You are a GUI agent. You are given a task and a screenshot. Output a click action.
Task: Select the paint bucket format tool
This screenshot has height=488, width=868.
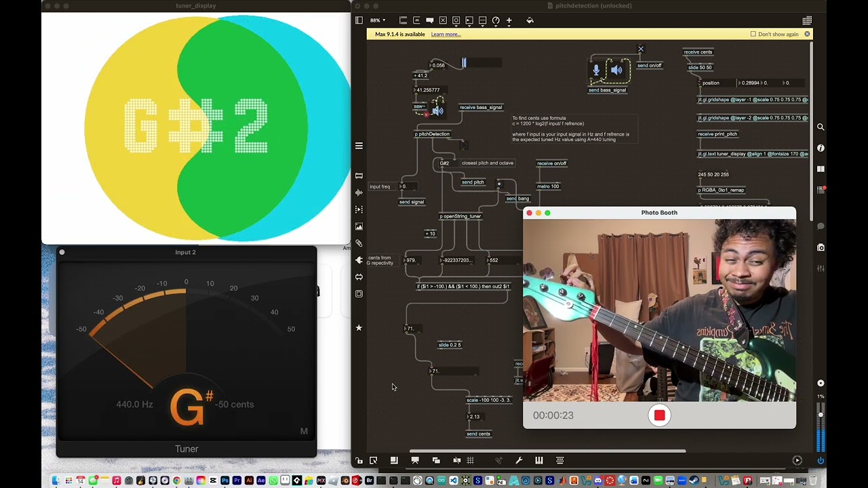pyautogui.click(x=530, y=20)
